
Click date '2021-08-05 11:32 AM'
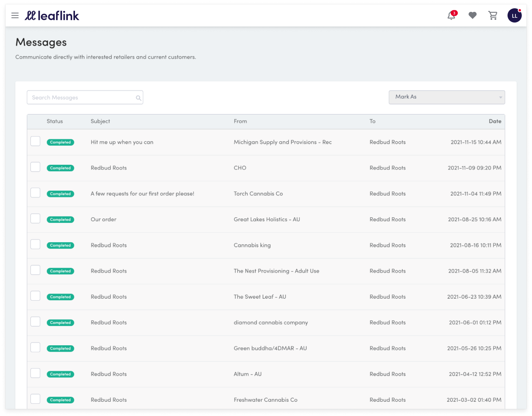[x=475, y=271]
